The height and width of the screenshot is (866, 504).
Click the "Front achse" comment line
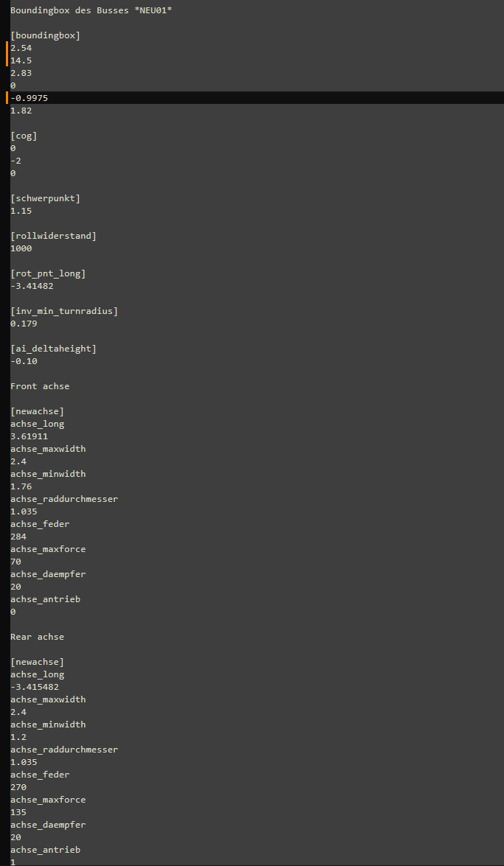click(40, 386)
